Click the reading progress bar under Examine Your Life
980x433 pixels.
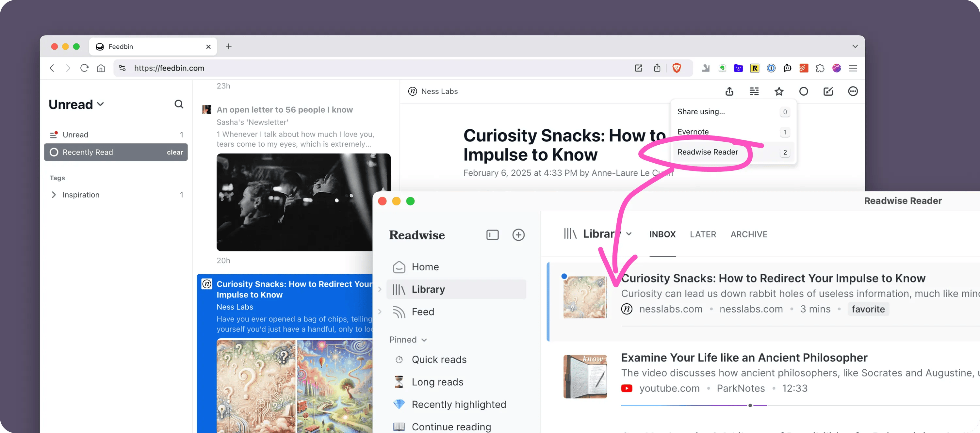[x=749, y=405]
